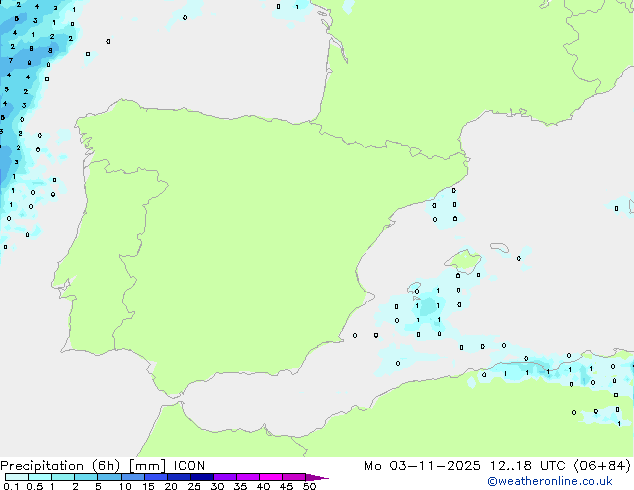Click the 25–30 mm dark blue swatch
The image size is (634, 490).
(201, 477)
